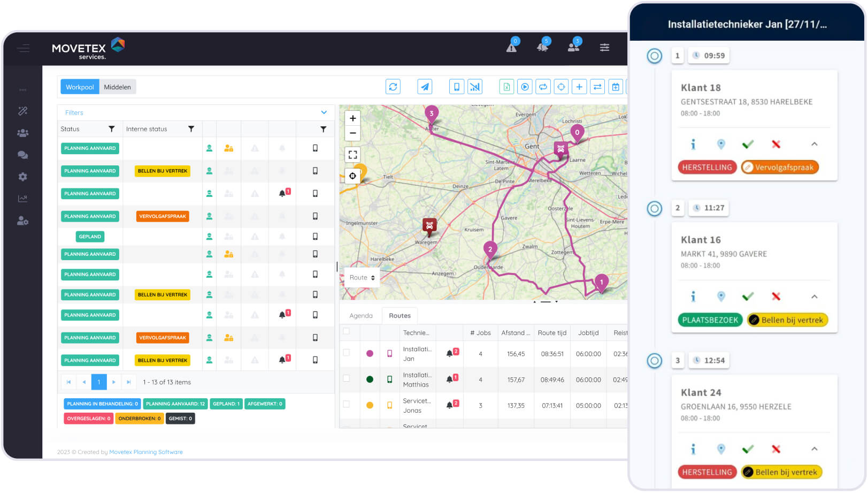
Task: Switch to the Workpool tab
Action: 80,87
